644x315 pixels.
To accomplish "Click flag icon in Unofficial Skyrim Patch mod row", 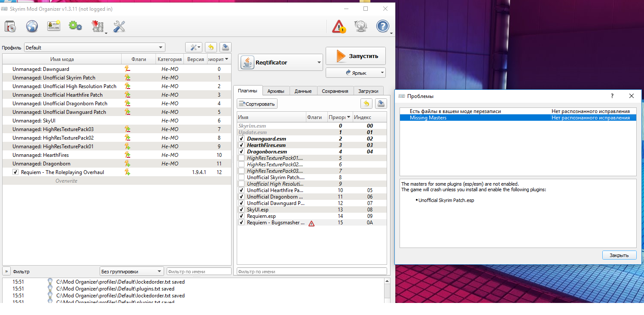I will click(127, 77).
